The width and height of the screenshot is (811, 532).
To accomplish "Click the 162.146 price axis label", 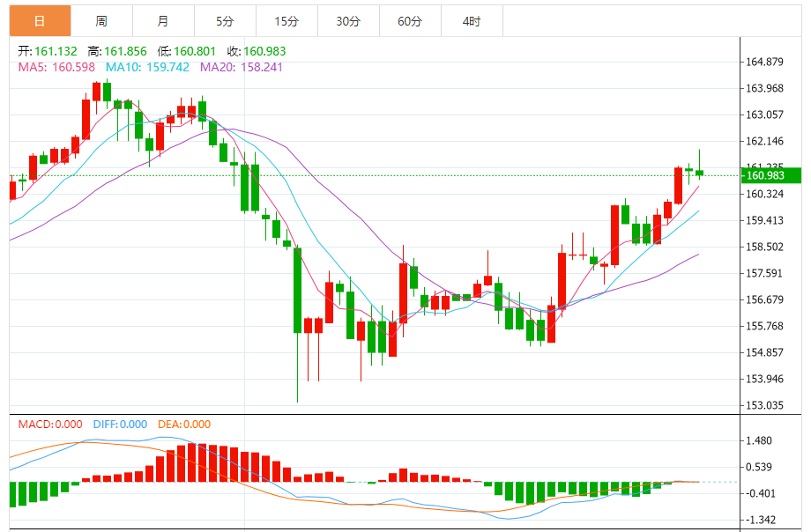I will (764, 141).
